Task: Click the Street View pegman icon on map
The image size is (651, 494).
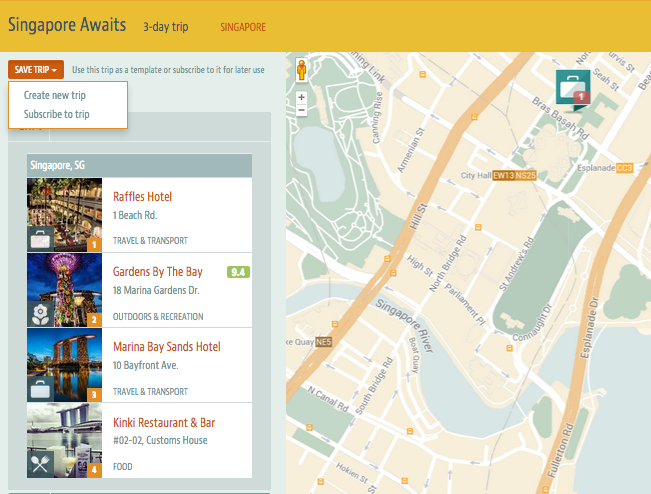Action: click(x=301, y=70)
